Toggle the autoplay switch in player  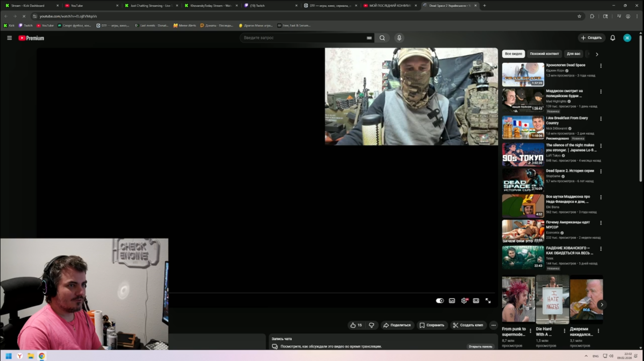click(x=440, y=301)
